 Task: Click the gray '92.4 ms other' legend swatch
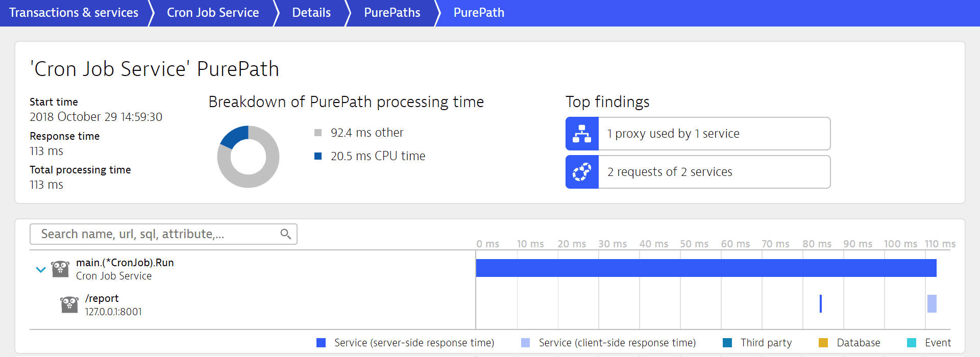[x=318, y=133]
